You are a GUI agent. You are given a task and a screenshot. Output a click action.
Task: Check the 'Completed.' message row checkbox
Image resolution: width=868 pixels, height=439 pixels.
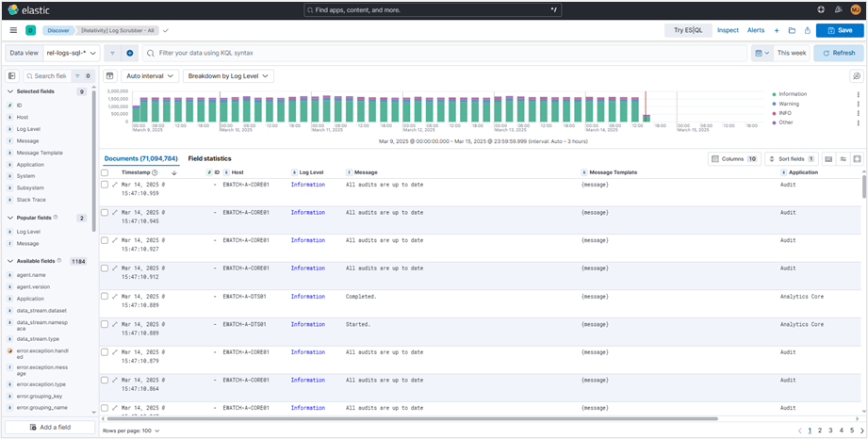click(x=105, y=296)
